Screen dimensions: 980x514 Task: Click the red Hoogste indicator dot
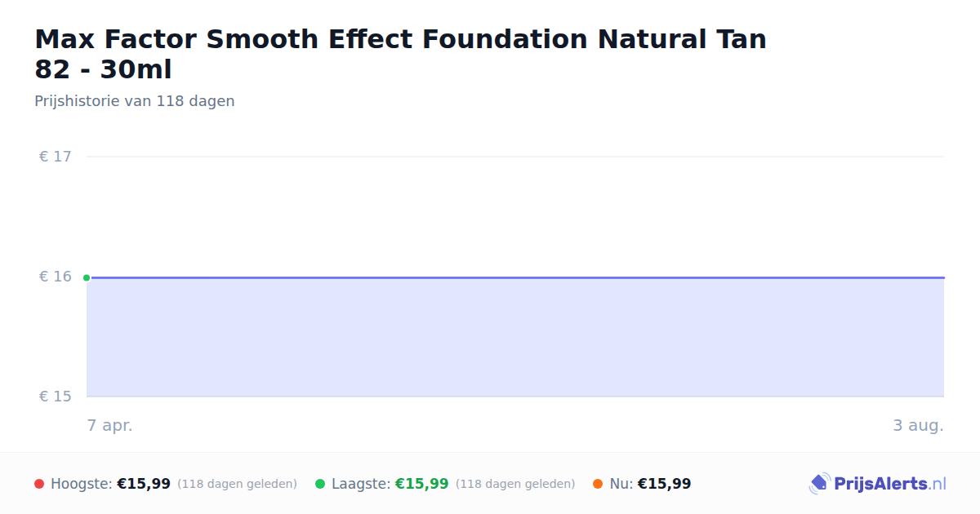pyautogui.click(x=39, y=484)
